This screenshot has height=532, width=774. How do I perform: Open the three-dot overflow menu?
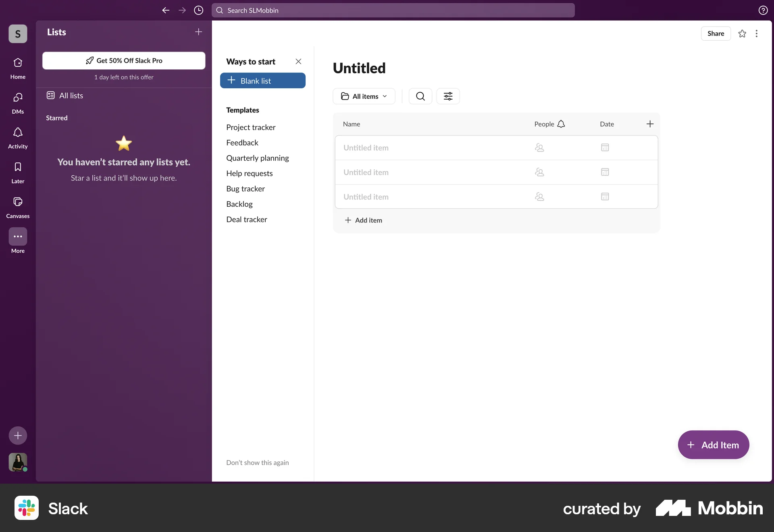757,33
